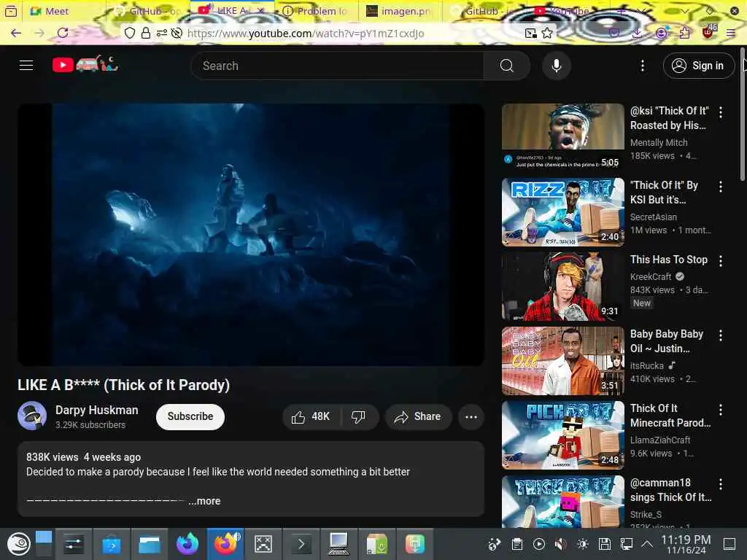Screen dimensions: 747x560
Task: Adjust screen brightness tray icon
Action: [x=583, y=544]
